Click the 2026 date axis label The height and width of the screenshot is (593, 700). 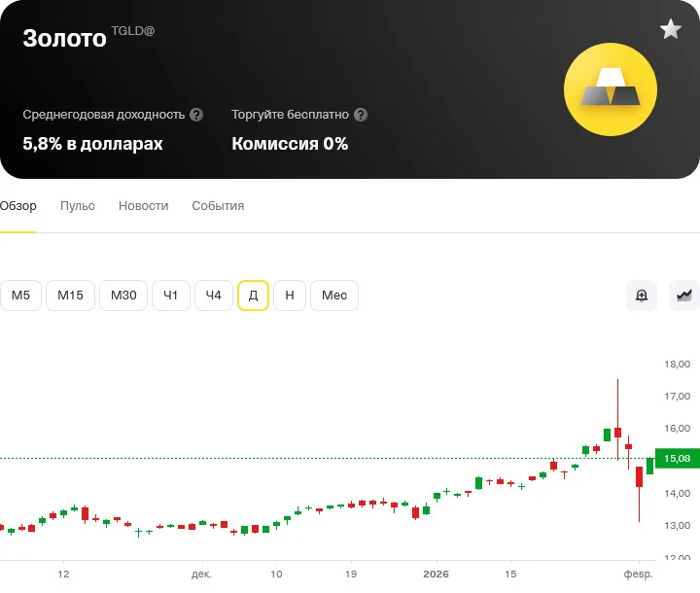(437, 574)
